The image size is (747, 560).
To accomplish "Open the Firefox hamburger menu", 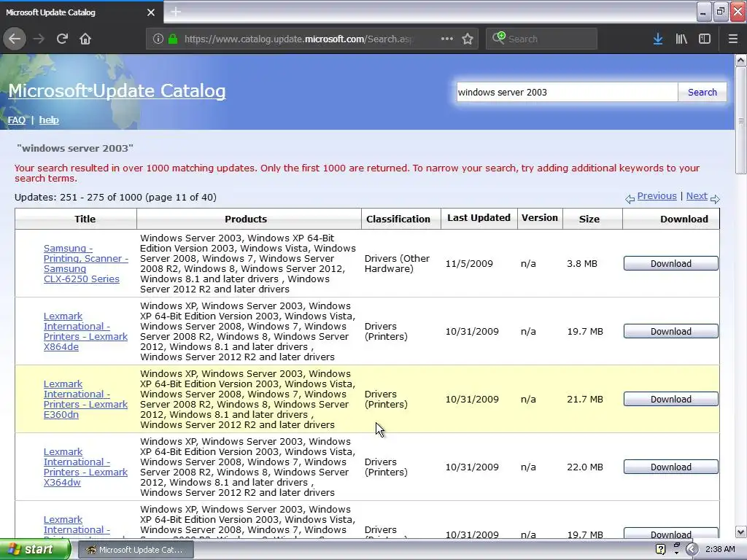I will (733, 39).
